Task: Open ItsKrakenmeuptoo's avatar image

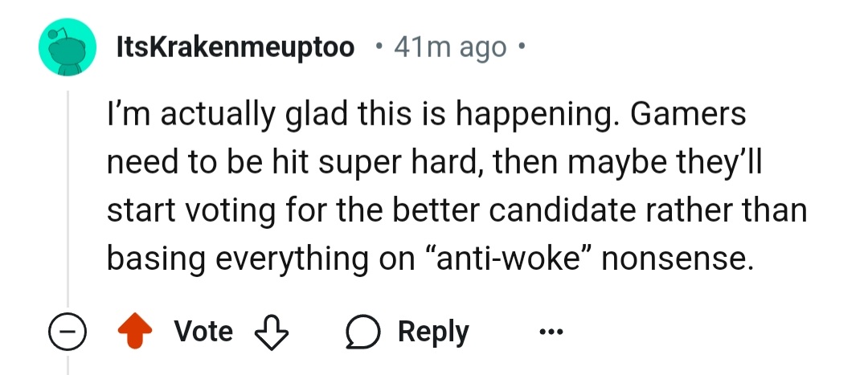Action: point(68,48)
